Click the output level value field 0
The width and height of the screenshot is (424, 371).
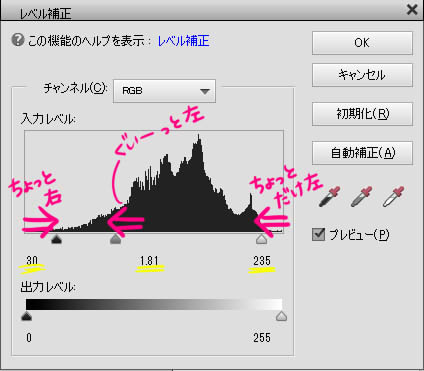click(x=29, y=338)
